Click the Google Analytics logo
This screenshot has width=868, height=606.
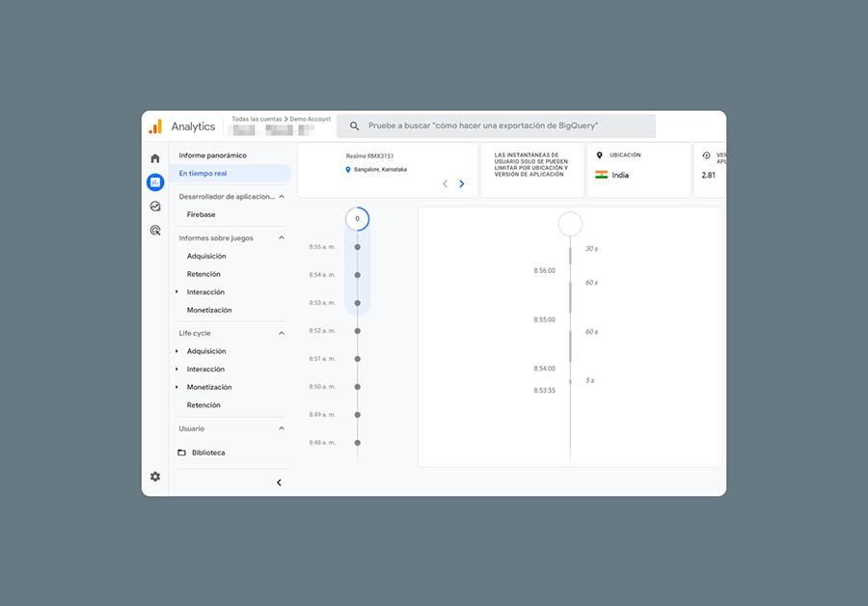pyautogui.click(x=155, y=127)
